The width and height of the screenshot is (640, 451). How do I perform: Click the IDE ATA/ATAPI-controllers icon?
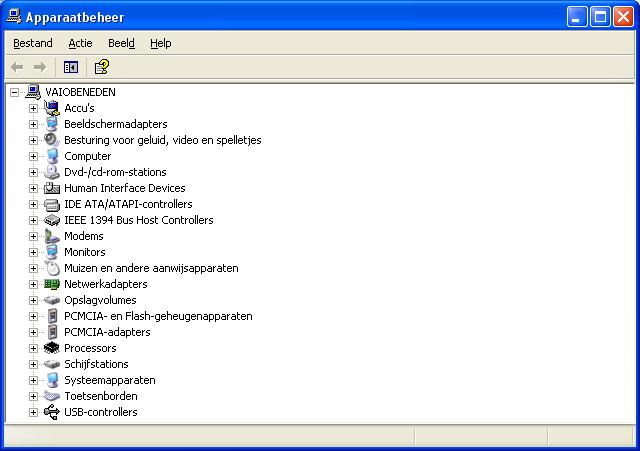pyautogui.click(x=52, y=204)
